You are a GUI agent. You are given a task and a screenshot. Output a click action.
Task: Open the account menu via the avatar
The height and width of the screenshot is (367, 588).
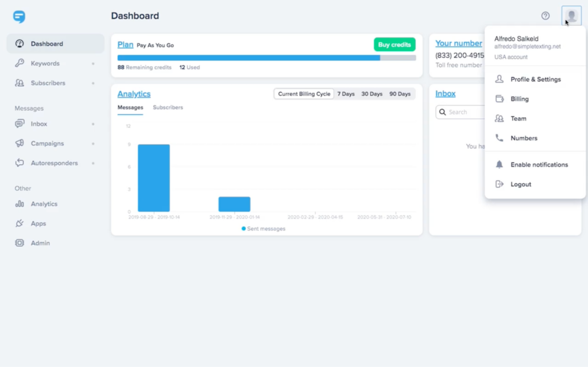571,16
